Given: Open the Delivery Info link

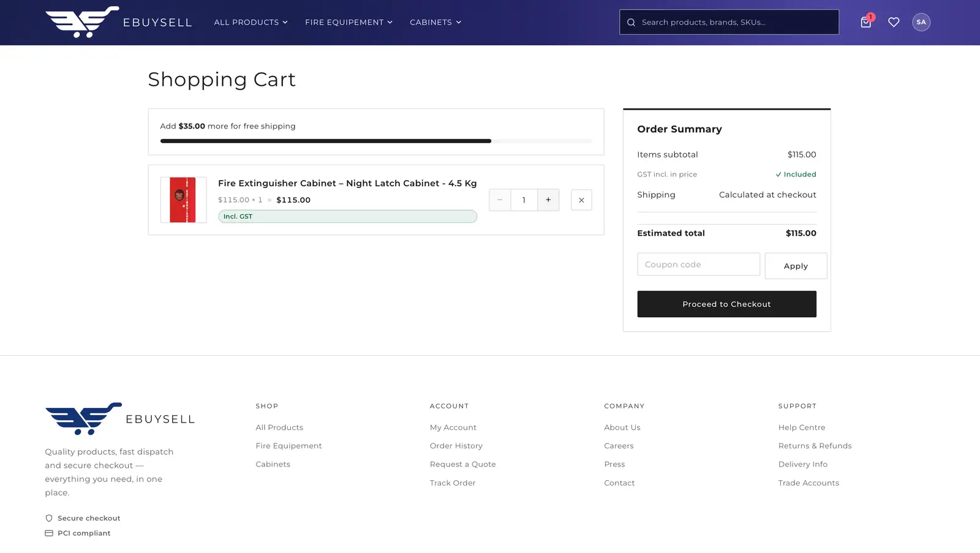Looking at the screenshot, I should (802, 464).
